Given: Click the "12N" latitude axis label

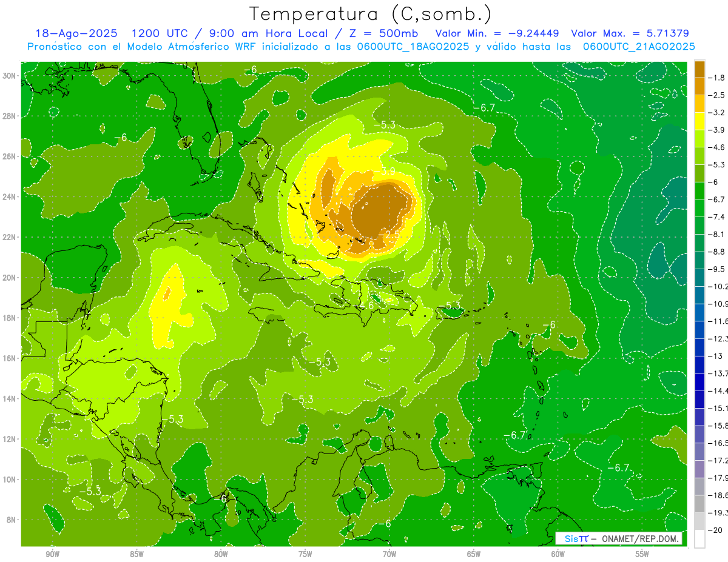Looking at the screenshot, I should point(10,439).
